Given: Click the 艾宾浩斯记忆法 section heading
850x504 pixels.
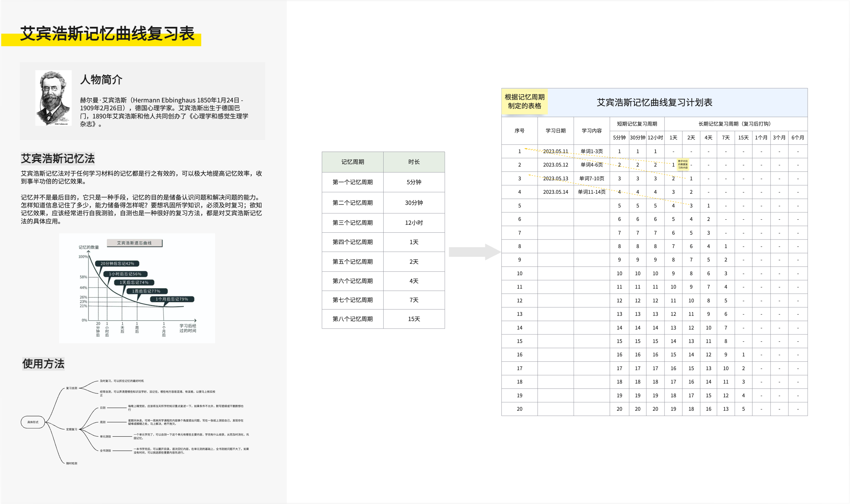Looking at the screenshot, I should point(58,159).
